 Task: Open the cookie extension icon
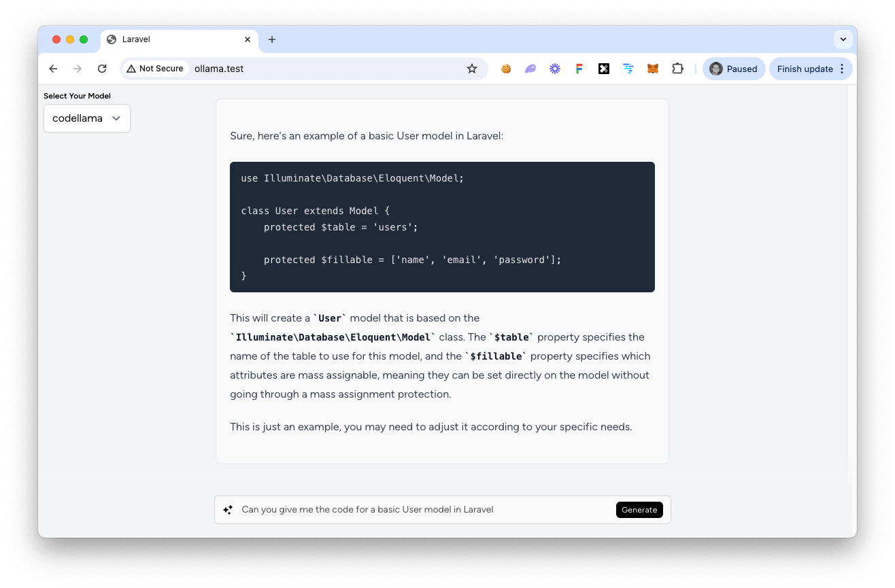click(506, 69)
